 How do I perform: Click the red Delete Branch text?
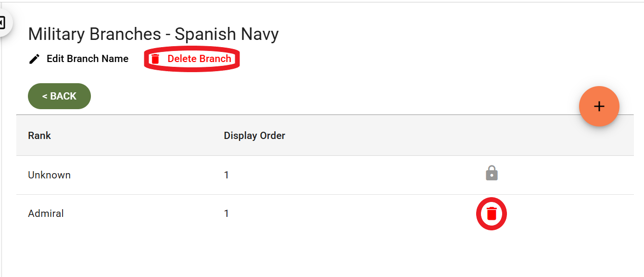pyautogui.click(x=199, y=59)
